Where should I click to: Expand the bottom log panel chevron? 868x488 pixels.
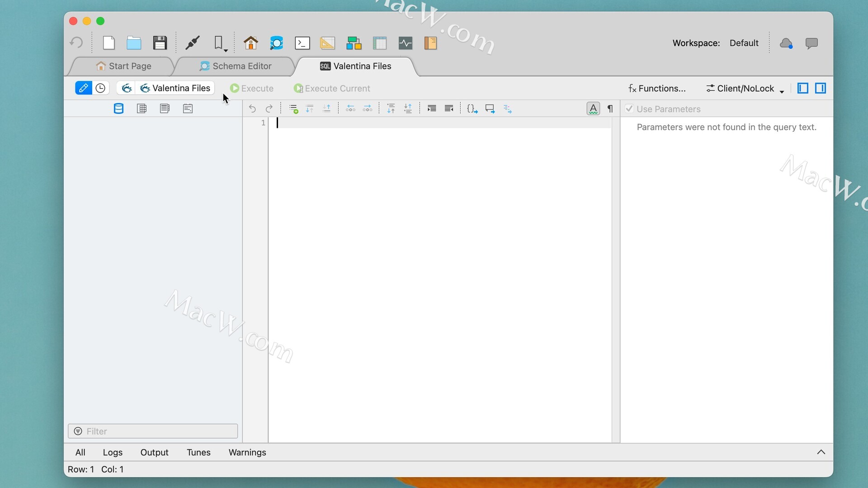821,452
